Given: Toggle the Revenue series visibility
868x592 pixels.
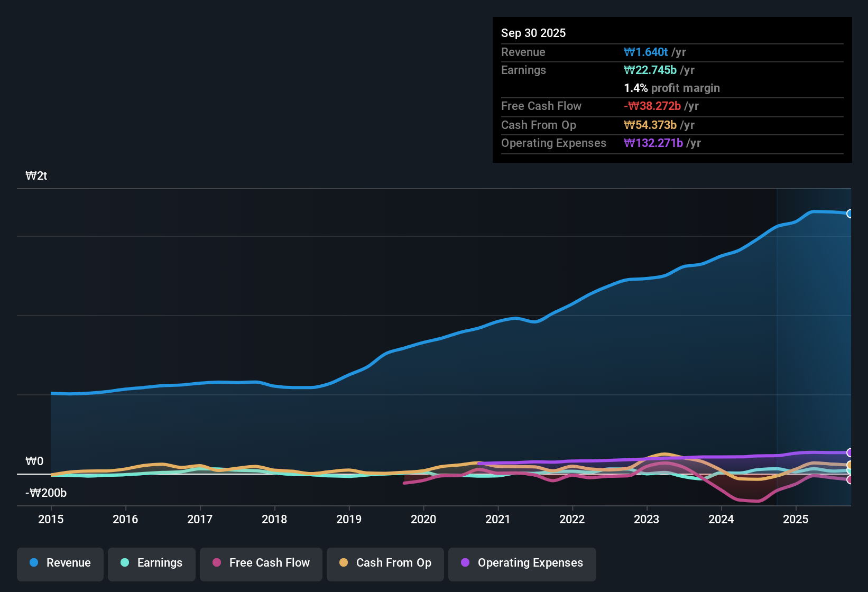Looking at the screenshot, I should tap(60, 563).
